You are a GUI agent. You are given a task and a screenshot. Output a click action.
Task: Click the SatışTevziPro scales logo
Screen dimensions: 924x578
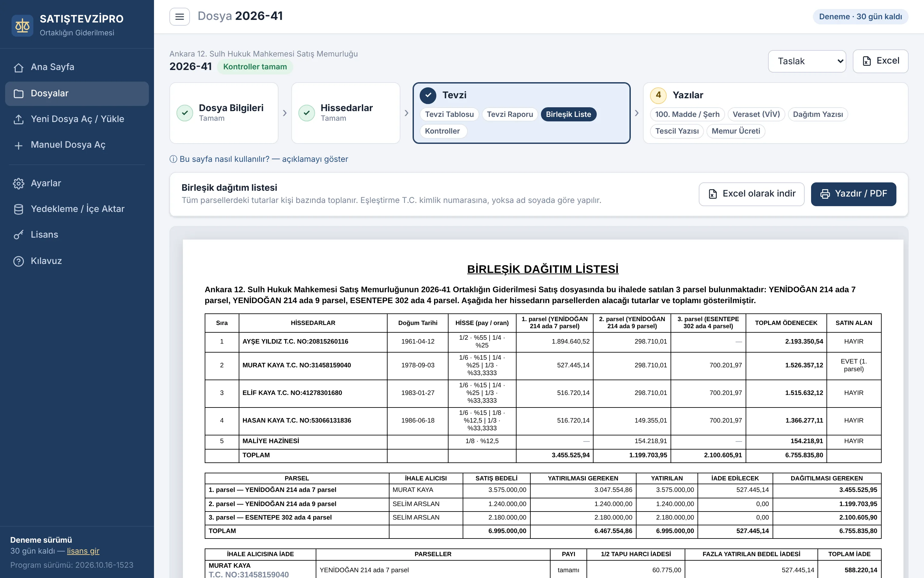22,26
